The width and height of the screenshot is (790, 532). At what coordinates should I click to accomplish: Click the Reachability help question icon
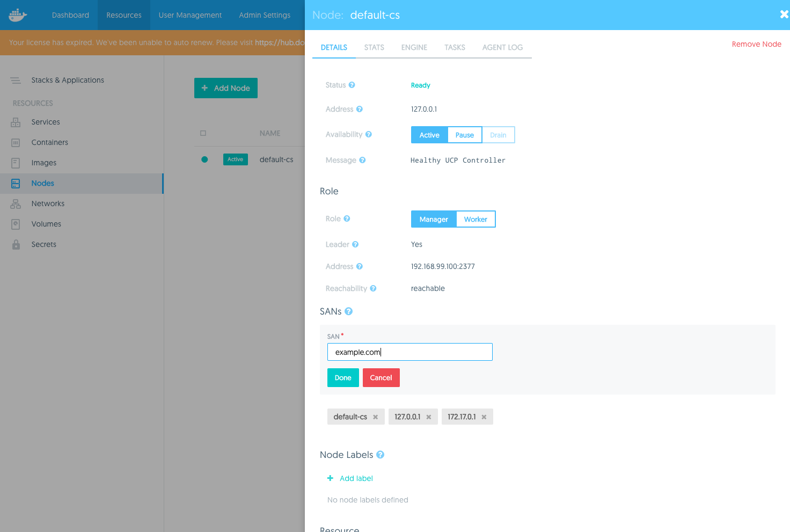click(373, 288)
